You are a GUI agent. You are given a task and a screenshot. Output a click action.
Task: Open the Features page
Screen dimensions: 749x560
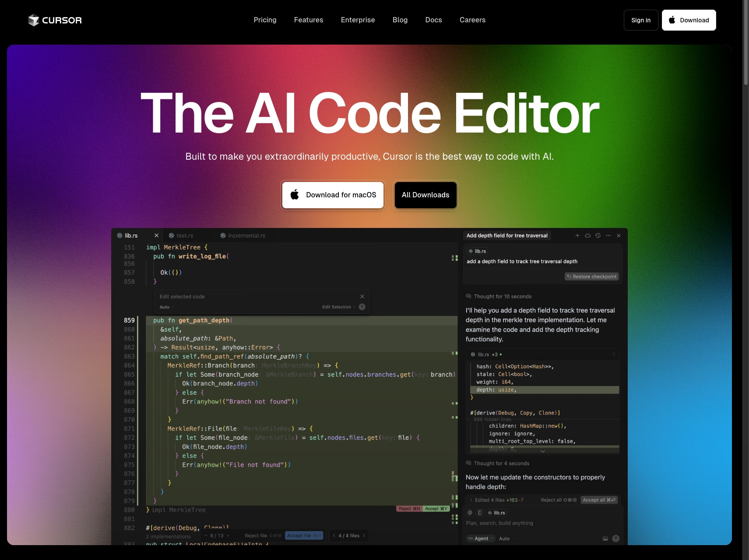coord(309,20)
